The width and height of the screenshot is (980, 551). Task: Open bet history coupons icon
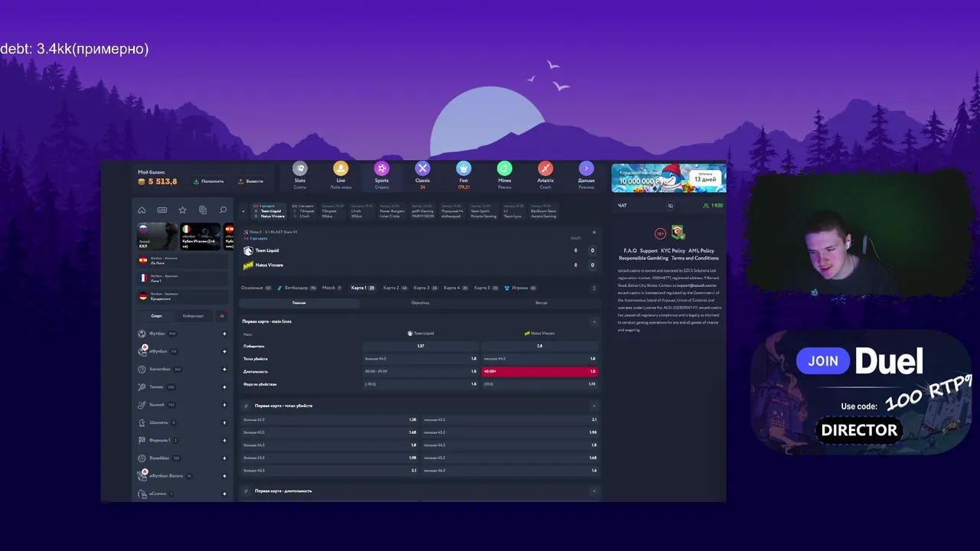[203, 210]
